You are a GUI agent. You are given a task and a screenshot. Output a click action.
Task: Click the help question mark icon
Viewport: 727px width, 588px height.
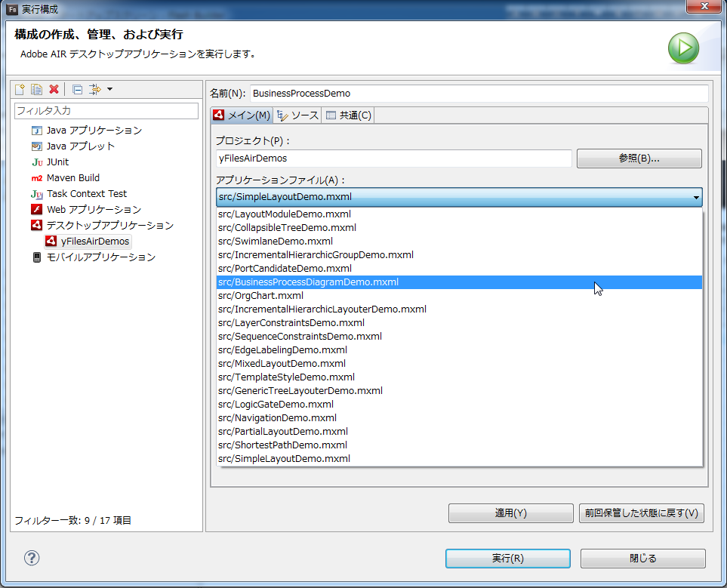32,558
